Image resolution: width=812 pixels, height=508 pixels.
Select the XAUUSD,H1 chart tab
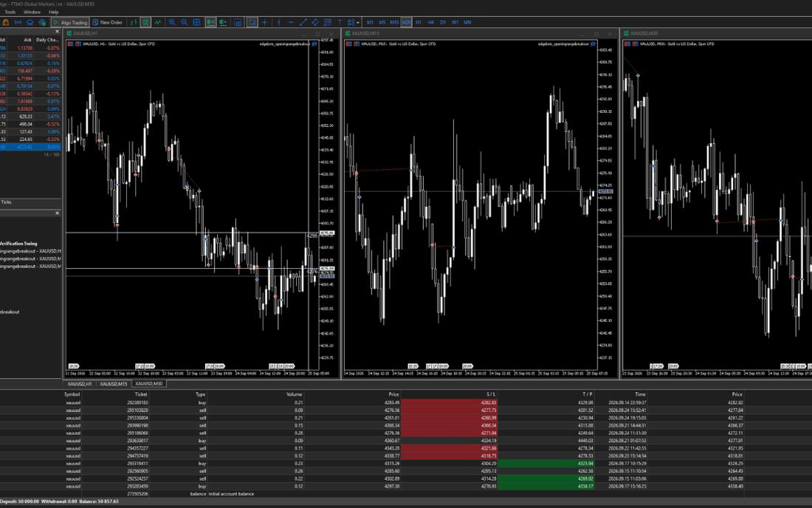(x=79, y=384)
